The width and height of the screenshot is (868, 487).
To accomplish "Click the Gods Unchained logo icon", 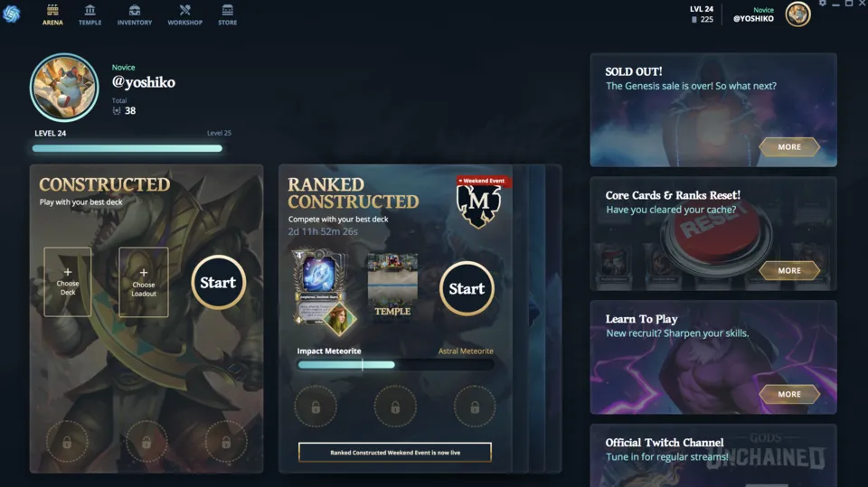I will coord(11,14).
